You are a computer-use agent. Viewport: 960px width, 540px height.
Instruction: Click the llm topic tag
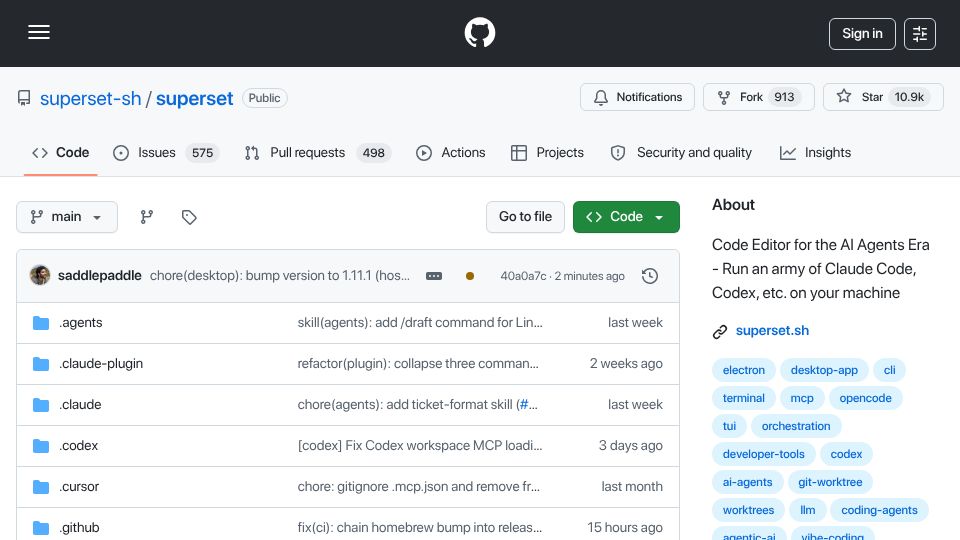click(x=808, y=511)
